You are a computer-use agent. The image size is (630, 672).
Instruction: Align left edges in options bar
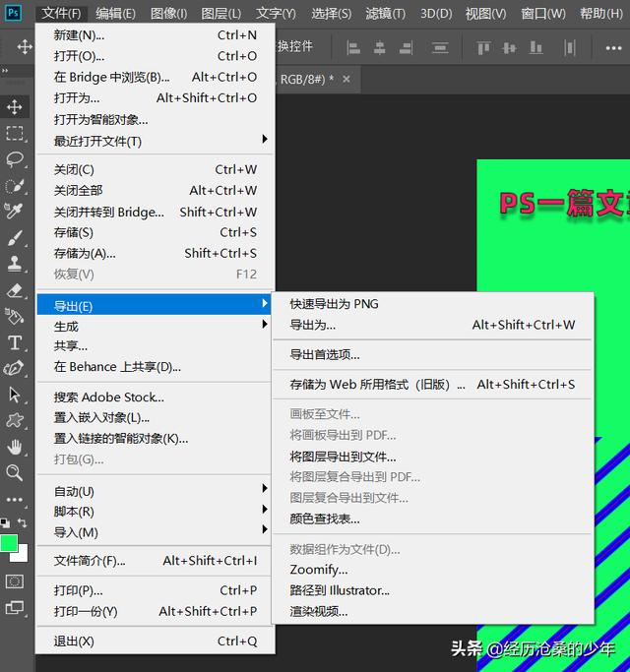pos(353,47)
